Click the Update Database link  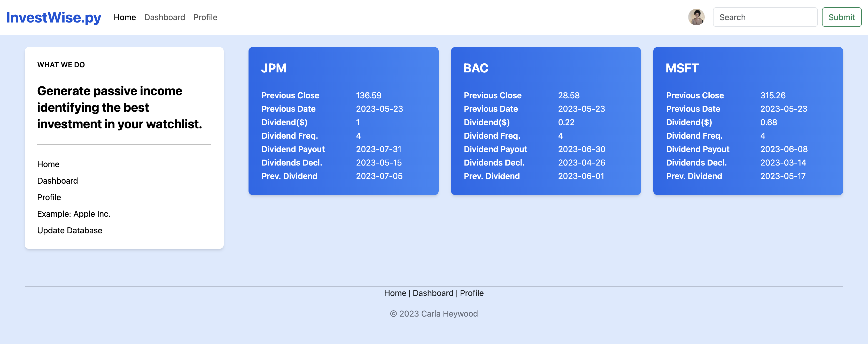(69, 230)
